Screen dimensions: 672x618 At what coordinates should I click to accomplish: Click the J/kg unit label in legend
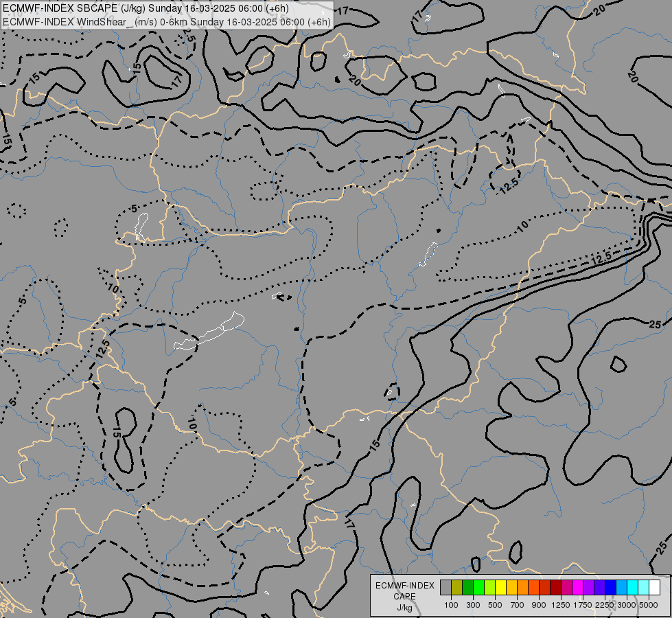[x=404, y=608]
